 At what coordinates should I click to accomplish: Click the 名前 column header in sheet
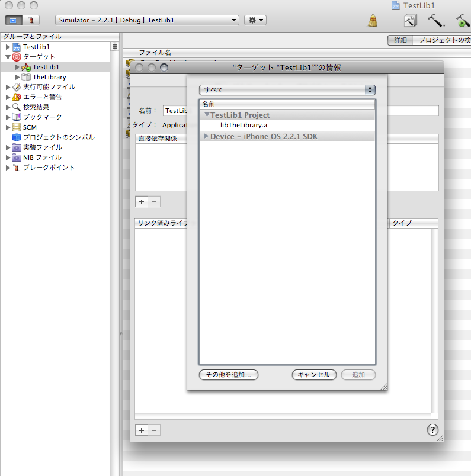pyautogui.click(x=287, y=104)
